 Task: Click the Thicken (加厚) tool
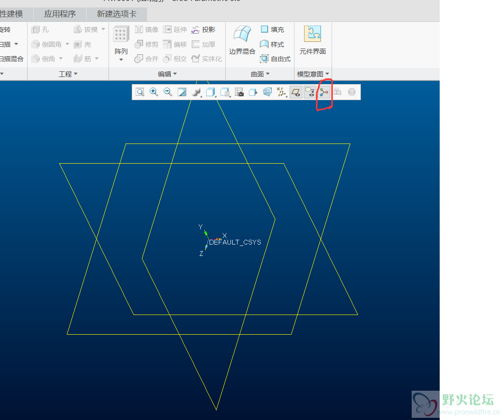pos(203,44)
